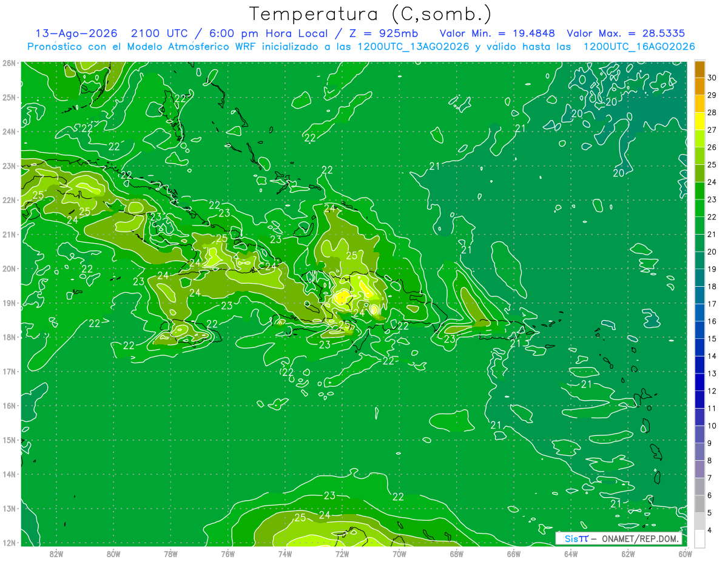Click the latitude label '15N'

(x=8, y=440)
